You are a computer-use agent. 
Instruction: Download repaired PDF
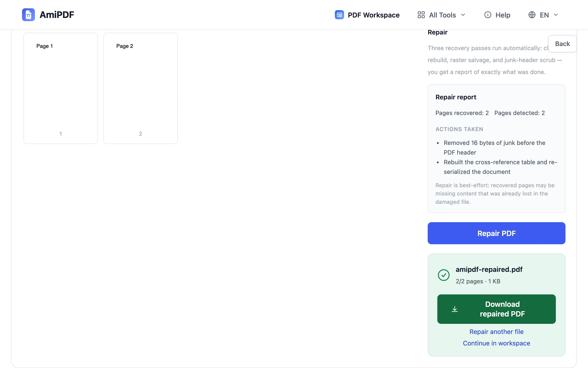click(496, 309)
